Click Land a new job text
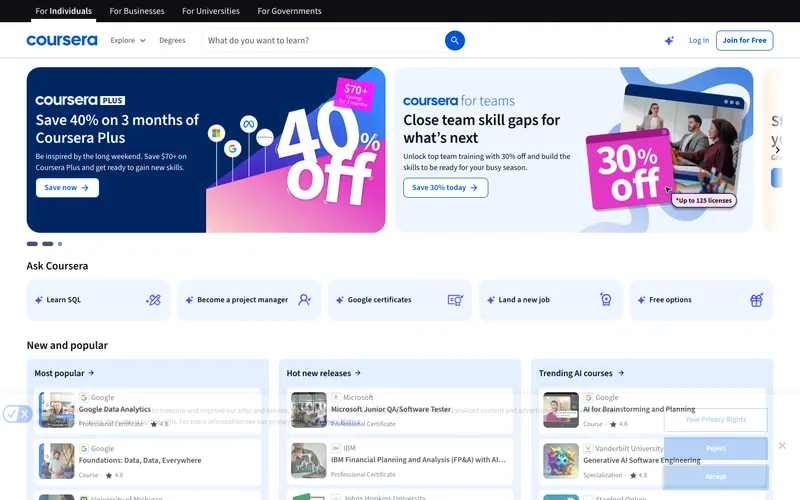This screenshot has height=500, width=800. [524, 300]
